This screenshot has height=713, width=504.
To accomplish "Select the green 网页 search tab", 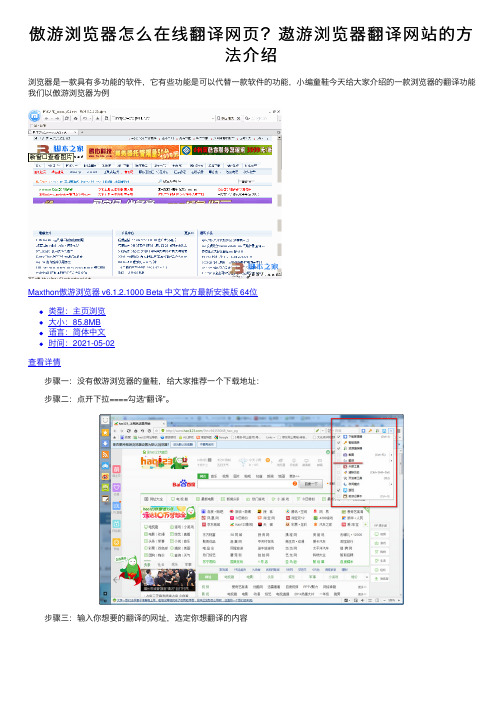I will tap(202, 476).
